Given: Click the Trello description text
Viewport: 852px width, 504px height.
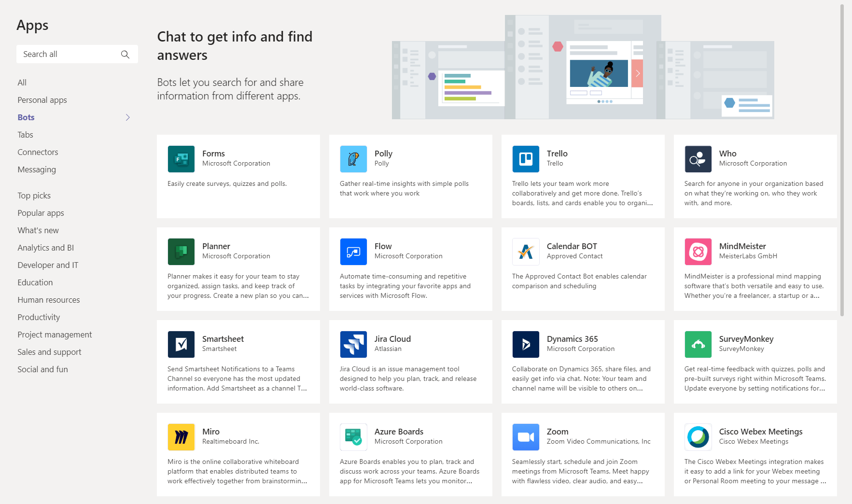Looking at the screenshot, I should coord(583,194).
